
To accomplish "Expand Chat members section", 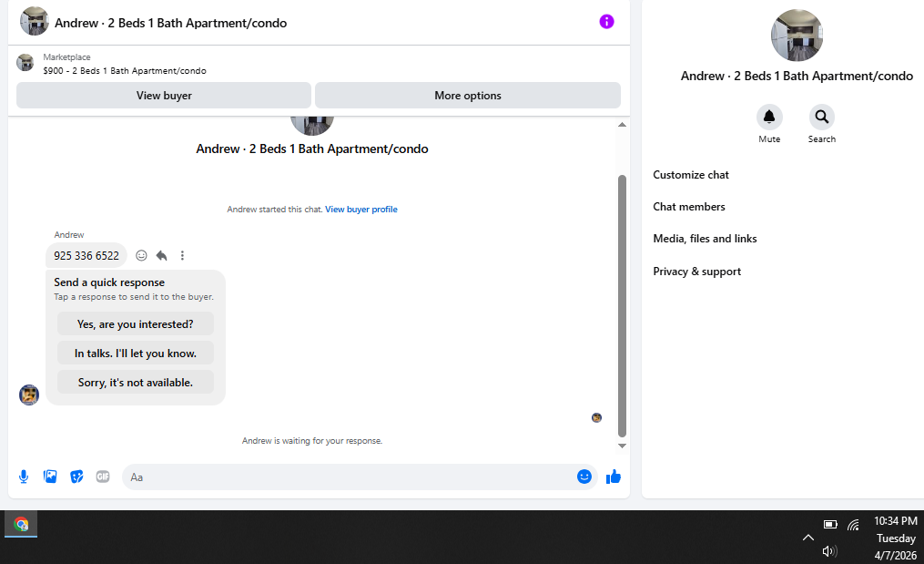I will (x=689, y=207).
